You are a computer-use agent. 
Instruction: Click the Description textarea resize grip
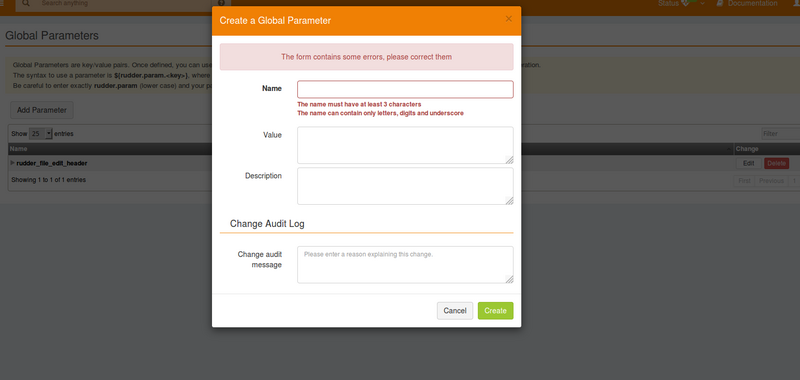click(509, 200)
